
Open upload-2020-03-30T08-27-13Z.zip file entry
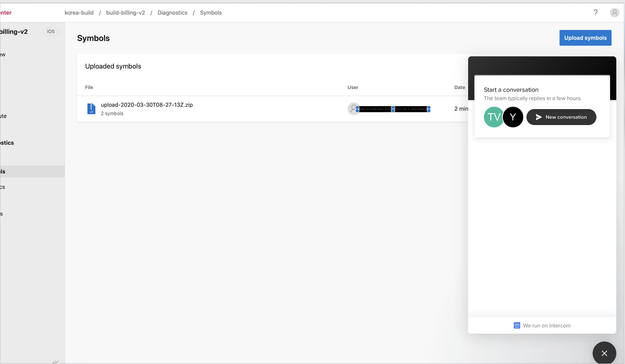coord(146,104)
